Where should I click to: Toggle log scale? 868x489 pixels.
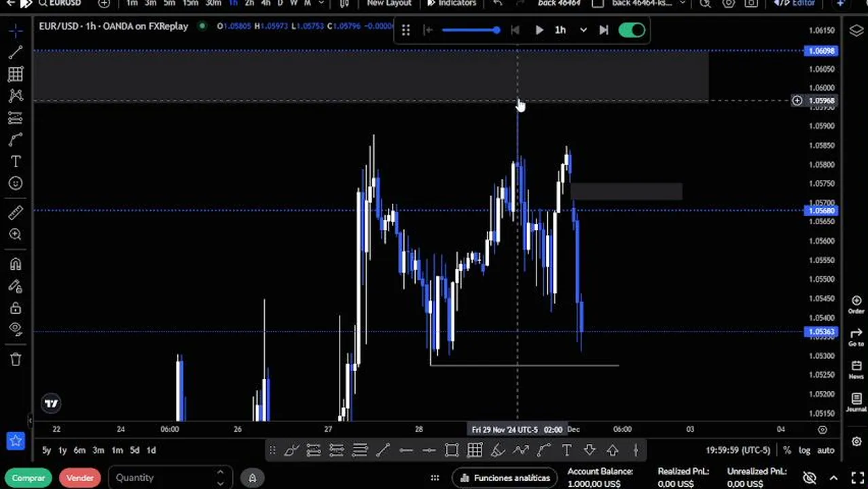804,450
